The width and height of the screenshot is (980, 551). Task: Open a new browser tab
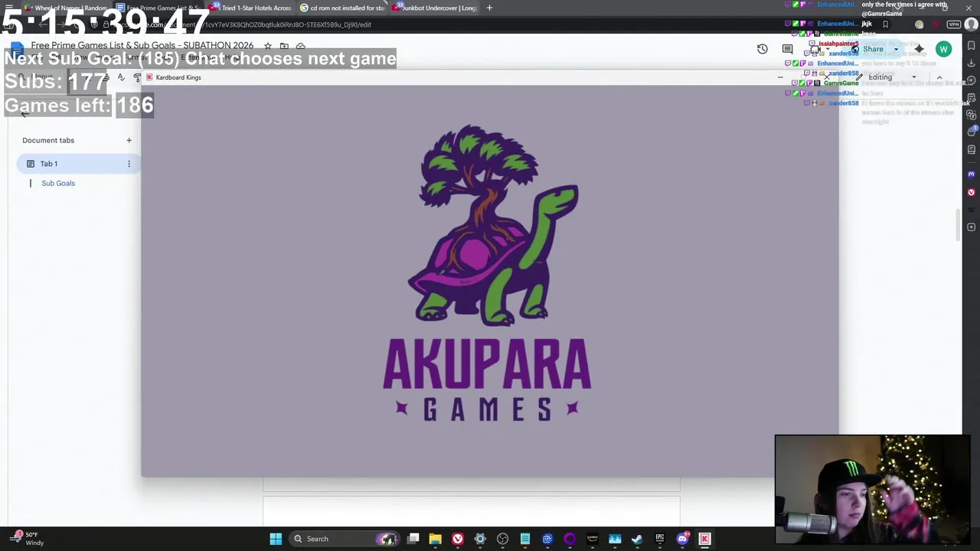489,8
